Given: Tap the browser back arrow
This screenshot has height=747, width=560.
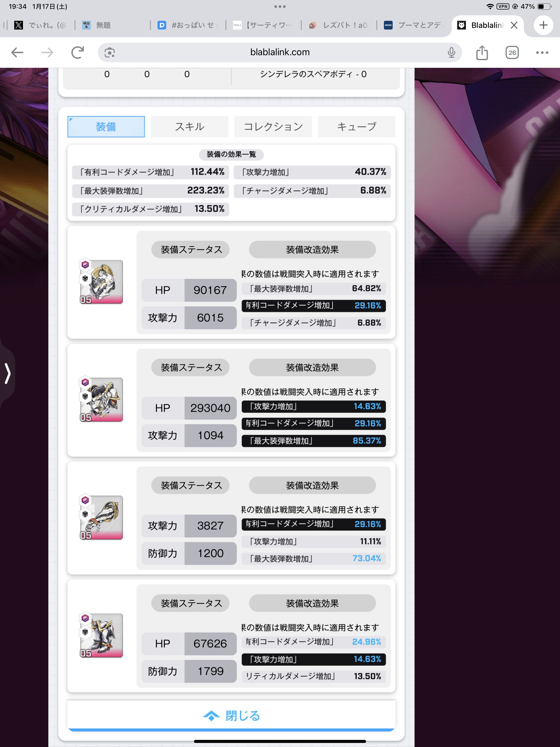Looking at the screenshot, I should [17, 52].
